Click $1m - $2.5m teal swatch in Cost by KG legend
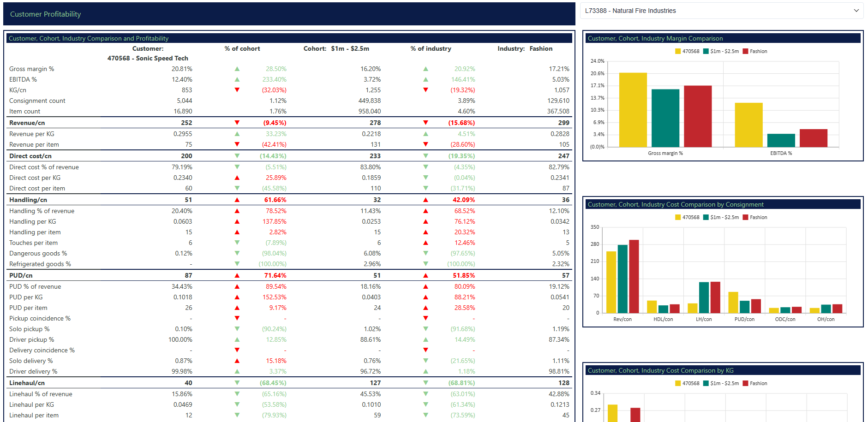The height and width of the screenshot is (422, 868). [706, 383]
